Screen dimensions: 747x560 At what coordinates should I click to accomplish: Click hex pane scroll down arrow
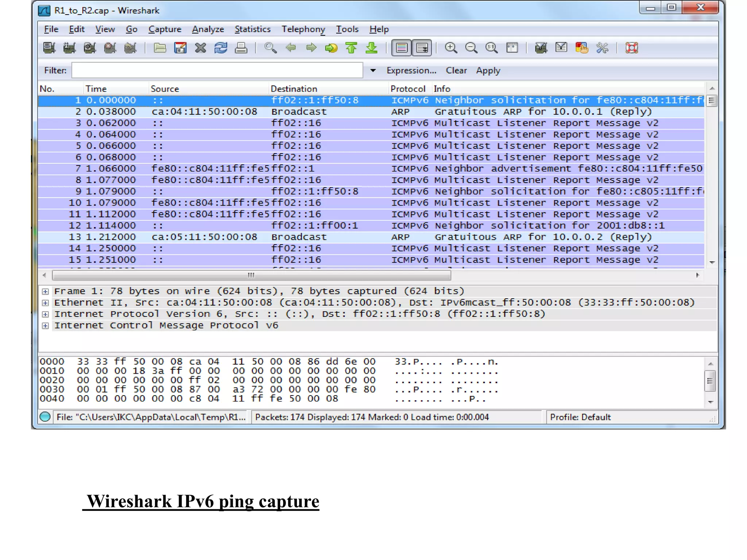(711, 402)
